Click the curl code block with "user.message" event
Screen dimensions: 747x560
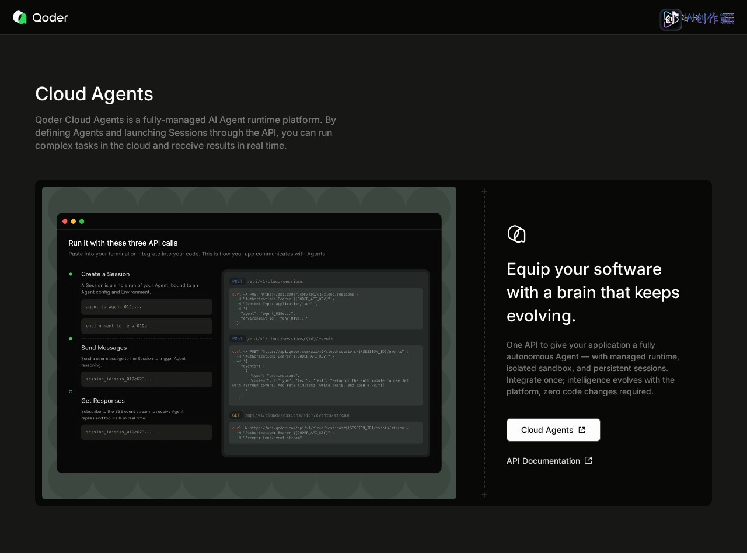[326, 375]
